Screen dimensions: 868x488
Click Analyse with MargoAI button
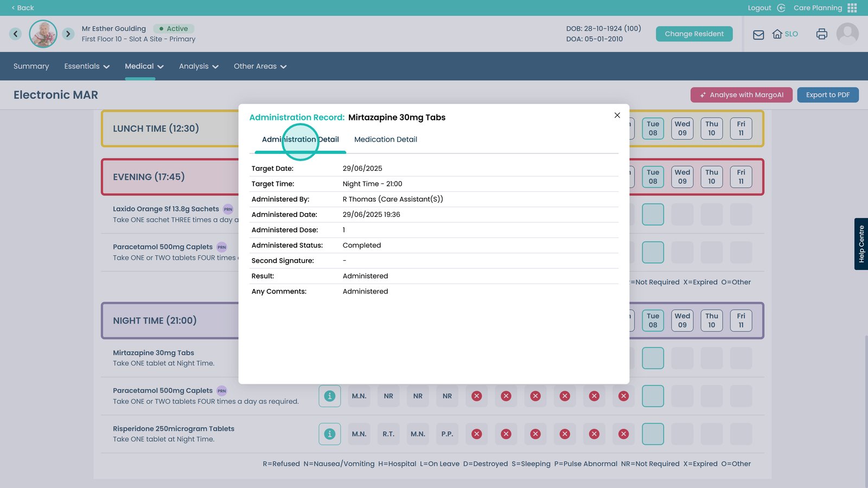pos(741,95)
